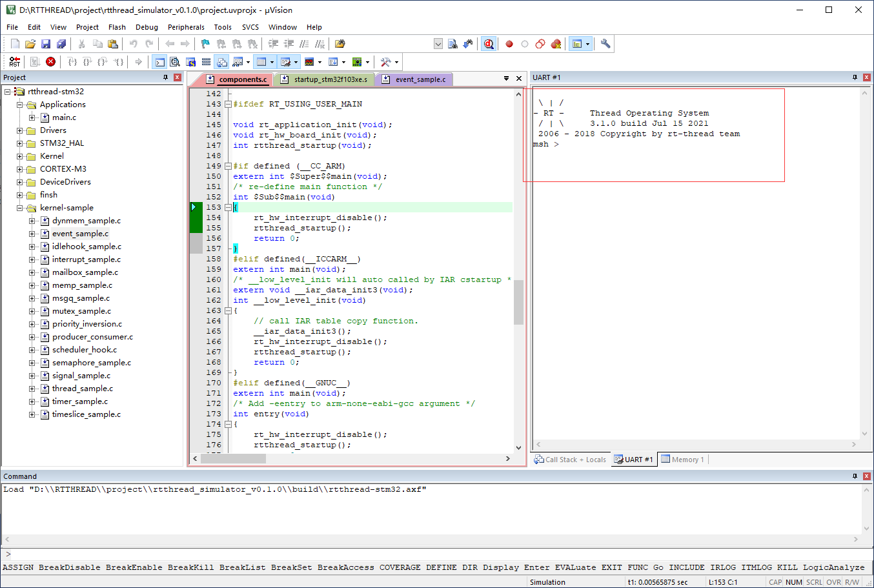Select timer_sample.c in project tree
Image resolution: width=874 pixels, height=588 pixels.
(80, 401)
